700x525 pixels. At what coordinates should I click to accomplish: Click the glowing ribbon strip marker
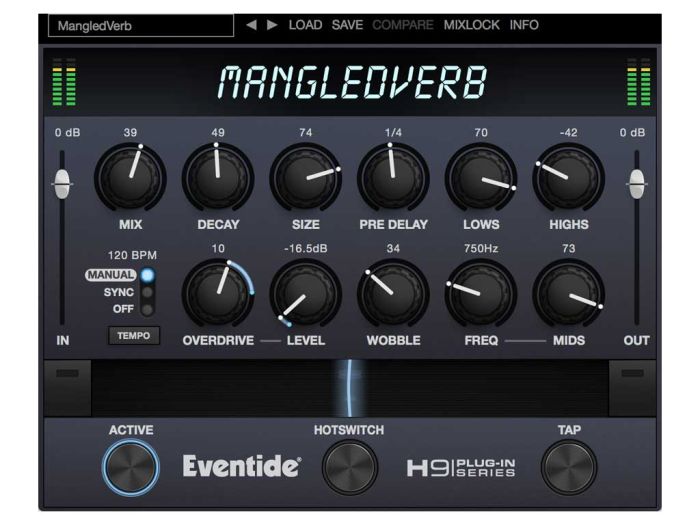tap(350, 388)
